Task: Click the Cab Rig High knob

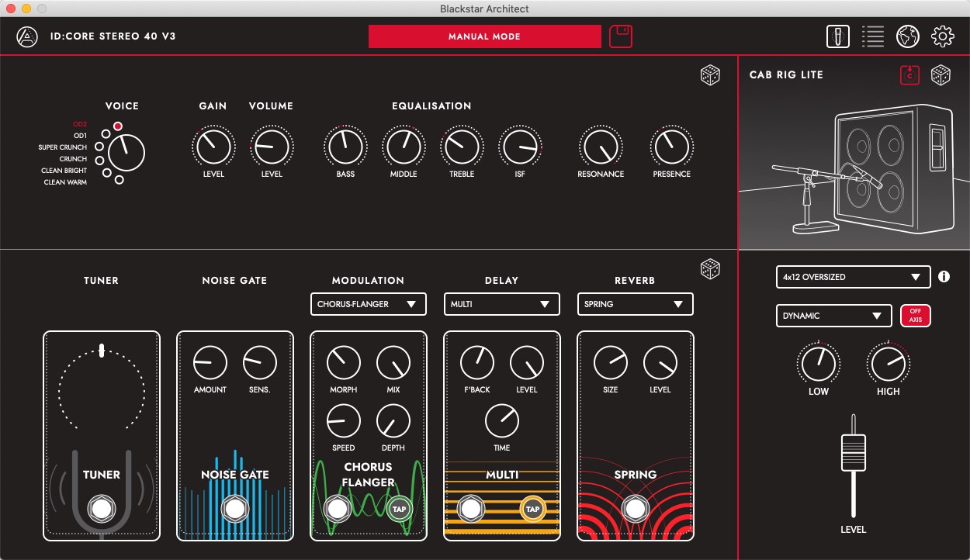Action: [889, 364]
